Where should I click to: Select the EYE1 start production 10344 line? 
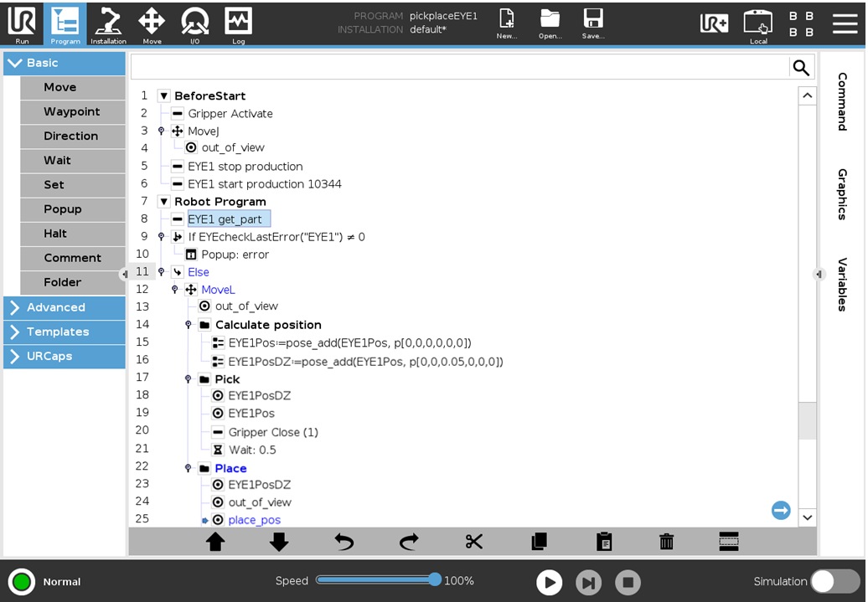tap(265, 183)
